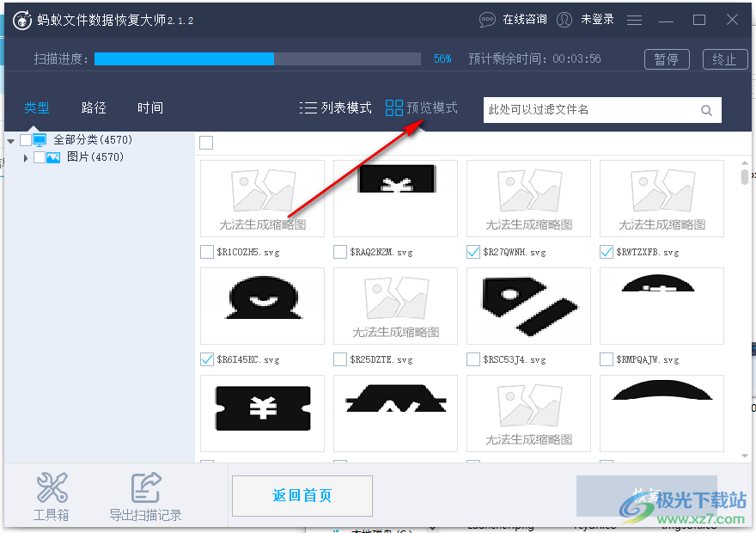Collapse the 全部分类 tree node
This screenshot has width=756, height=533.
(11, 138)
